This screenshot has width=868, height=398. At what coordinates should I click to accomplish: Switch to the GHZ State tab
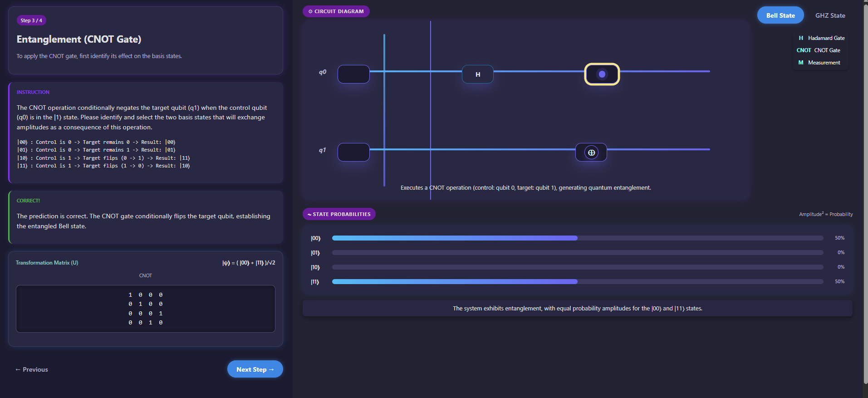click(830, 15)
